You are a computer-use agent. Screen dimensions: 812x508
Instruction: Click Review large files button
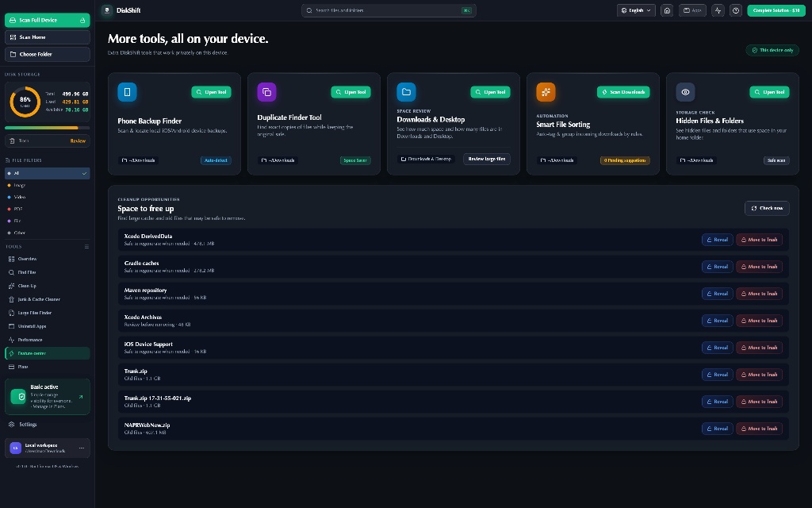(487, 159)
